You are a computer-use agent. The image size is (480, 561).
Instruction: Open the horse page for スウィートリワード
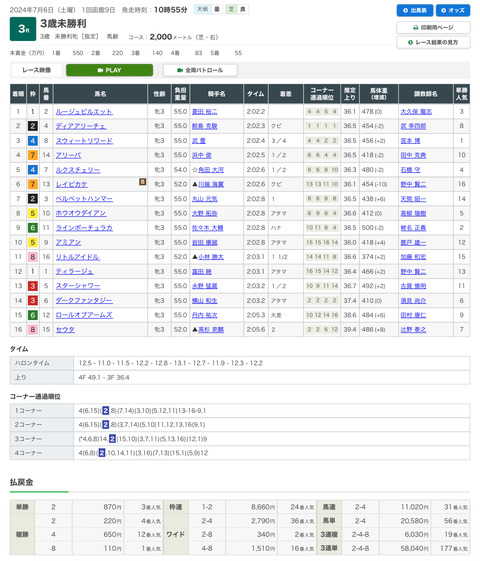click(84, 141)
